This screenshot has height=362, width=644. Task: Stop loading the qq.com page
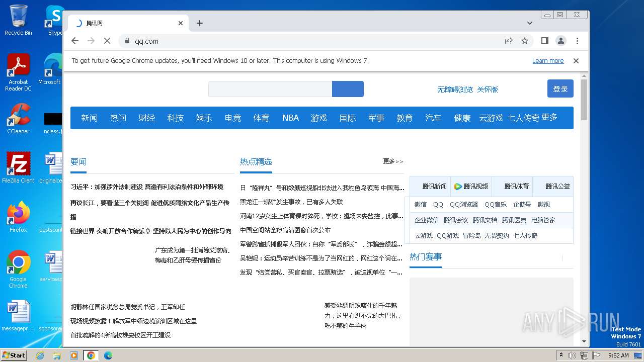[107, 41]
